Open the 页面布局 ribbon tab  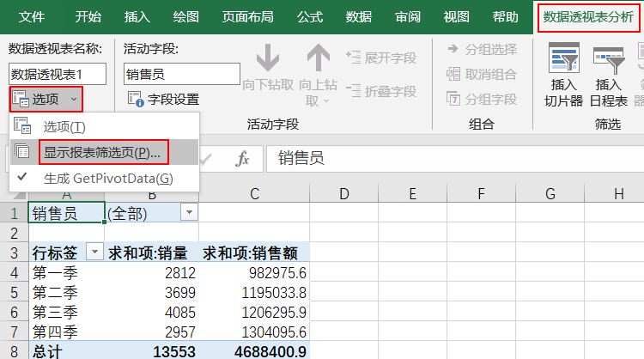[247, 17]
